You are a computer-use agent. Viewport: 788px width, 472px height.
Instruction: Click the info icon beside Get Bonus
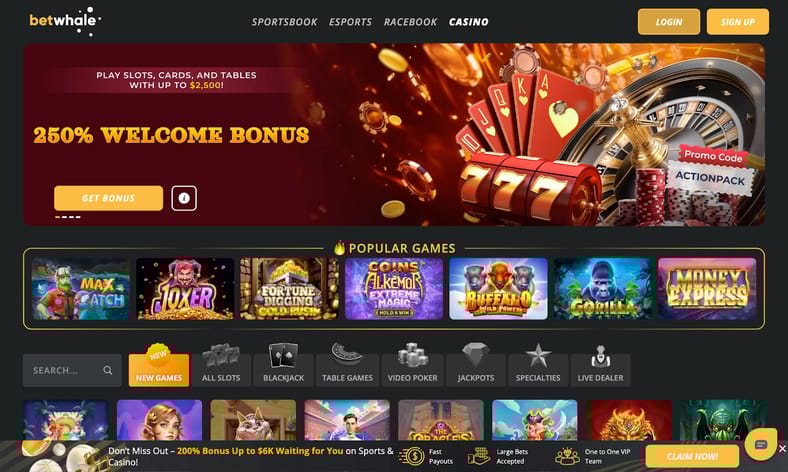(184, 198)
